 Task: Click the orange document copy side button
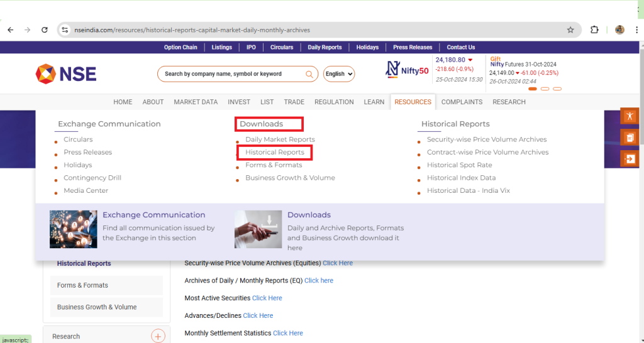click(x=630, y=138)
